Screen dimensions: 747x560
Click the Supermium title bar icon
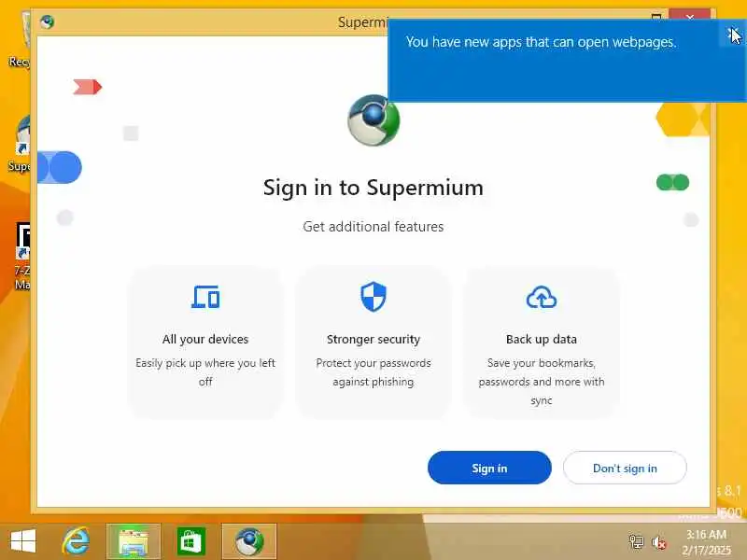point(47,21)
